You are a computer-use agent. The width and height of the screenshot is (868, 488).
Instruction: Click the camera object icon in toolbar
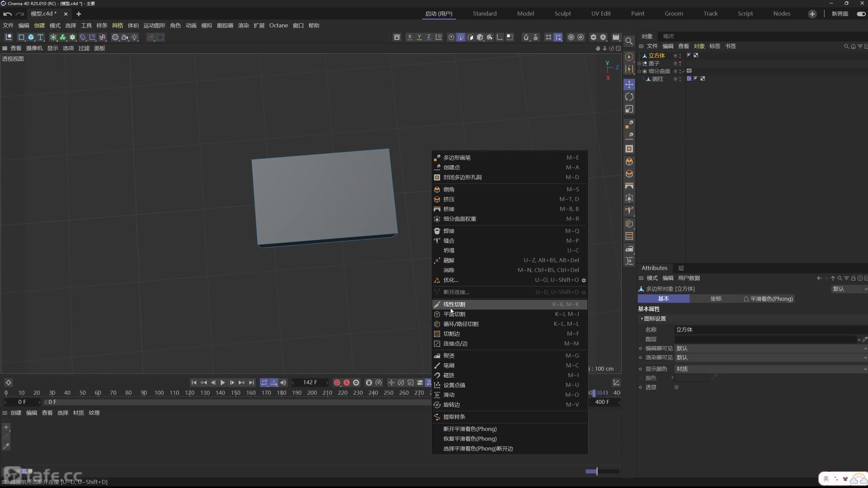[125, 37]
